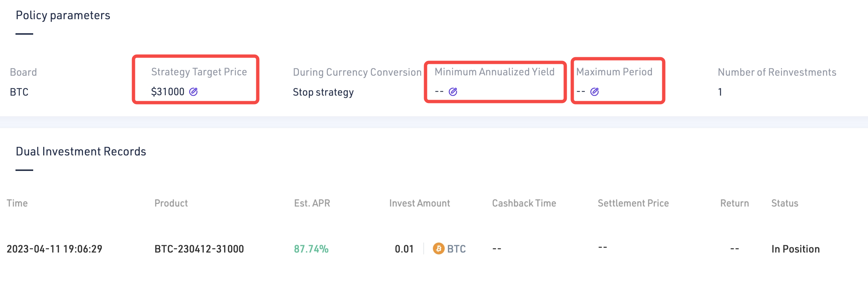The width and height of the screenshot is (868, 302).
Task: Click the Maximum Period edit pencil icon
Action: point(594,92)
